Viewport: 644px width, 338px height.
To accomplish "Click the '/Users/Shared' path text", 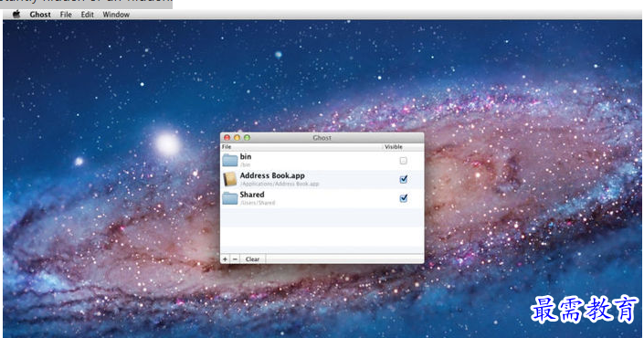I will coord(258,203).
